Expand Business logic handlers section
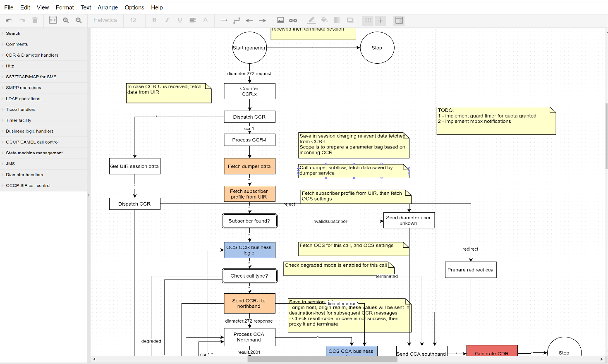 point(43,131)
